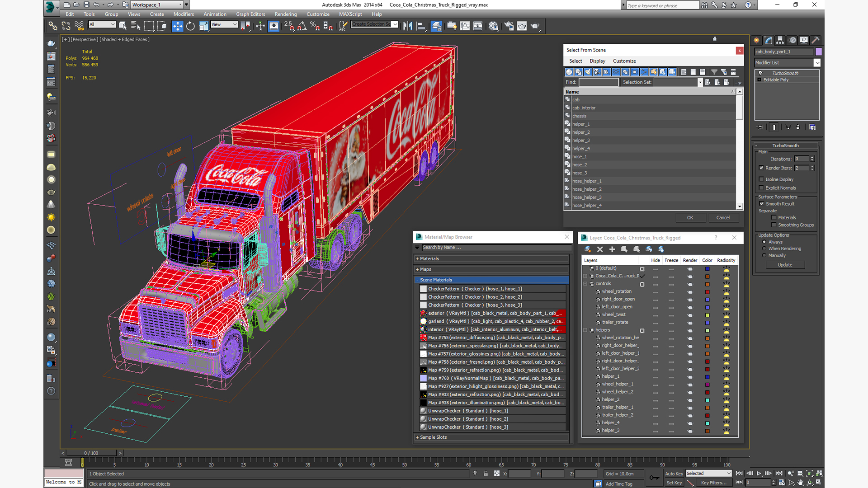Click the Mirror tool icon
Screen dimensions: 868x488
[x=408, y=26]
